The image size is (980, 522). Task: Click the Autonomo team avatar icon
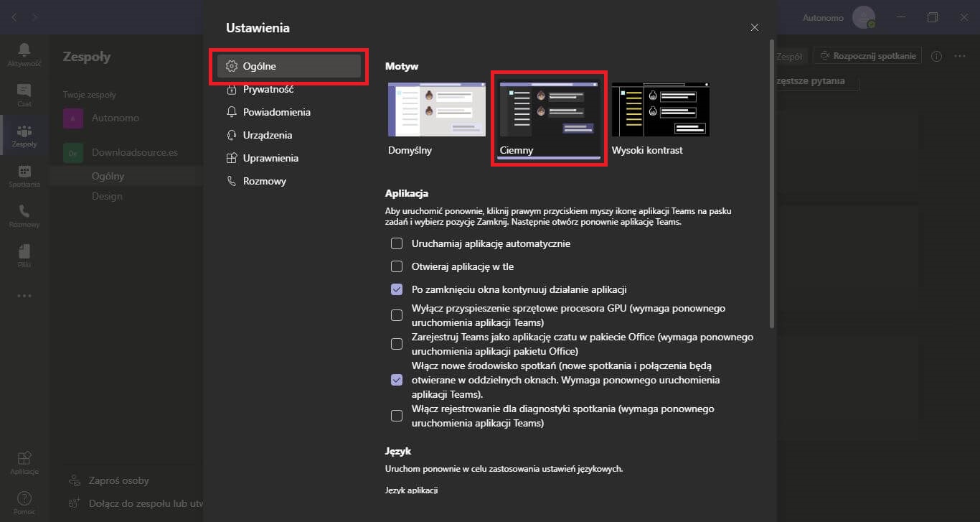[73, 118]
